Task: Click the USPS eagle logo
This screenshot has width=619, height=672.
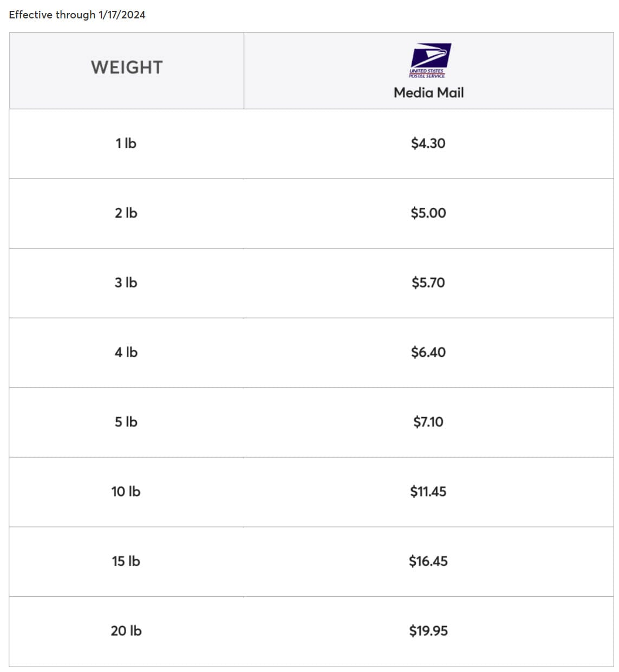Action: pos(429,60)
